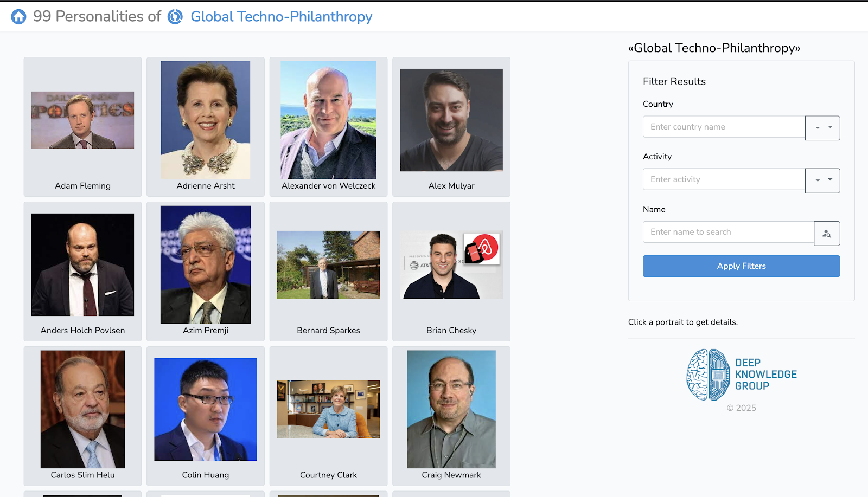Screen dimensions: 868x497
Task: Click the circular logo beside Global Techno-Philanthropy
Action: pyautogui.click(x=175, y=17)
